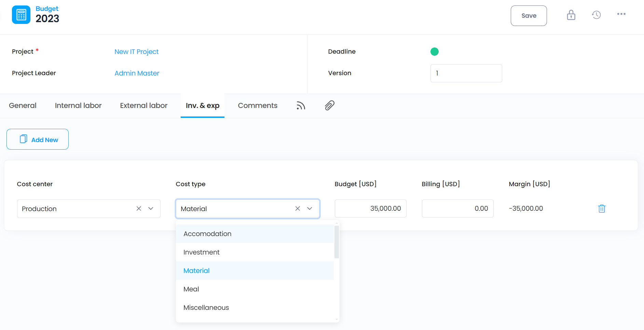Select Meal from the cost type list
This screenshot has width=644, height=330.
(x=255, y=289)
